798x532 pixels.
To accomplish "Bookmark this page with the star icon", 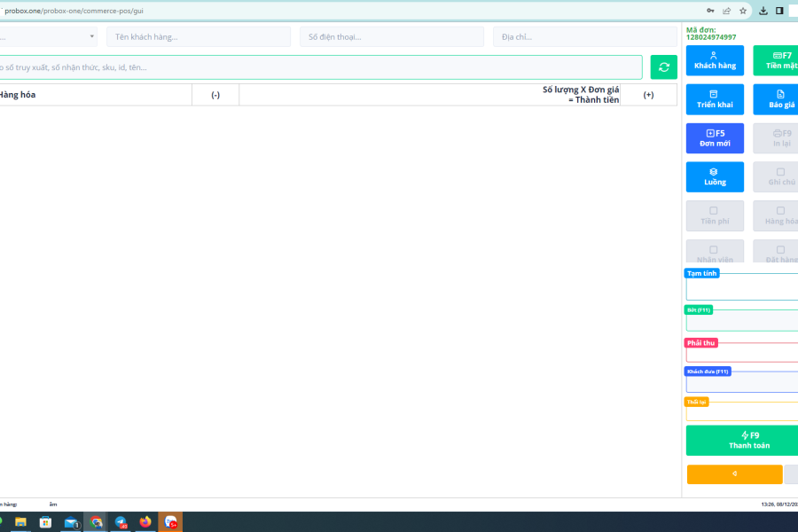I will coord(743,11).
